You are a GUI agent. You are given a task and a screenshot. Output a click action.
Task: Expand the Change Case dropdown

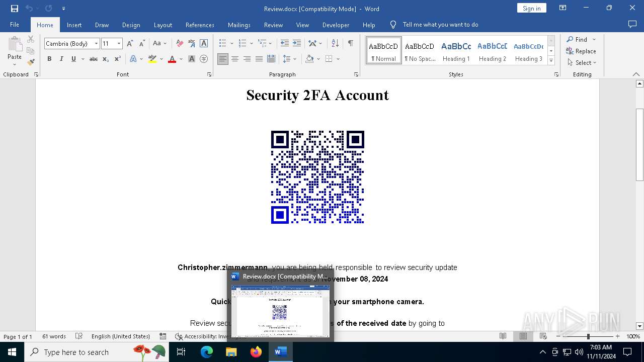pos(165,44)
